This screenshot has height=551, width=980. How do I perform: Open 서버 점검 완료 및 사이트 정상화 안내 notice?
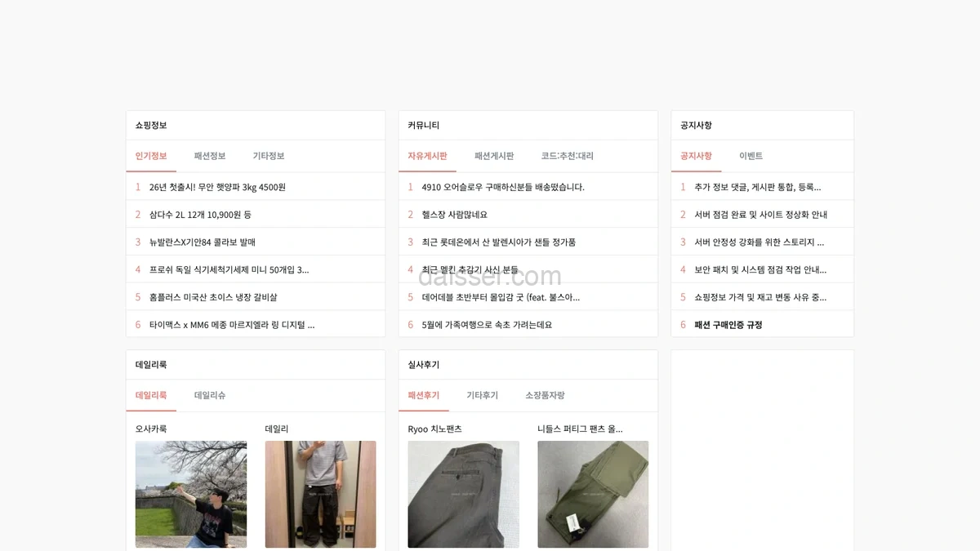click(x=762, y=215)
